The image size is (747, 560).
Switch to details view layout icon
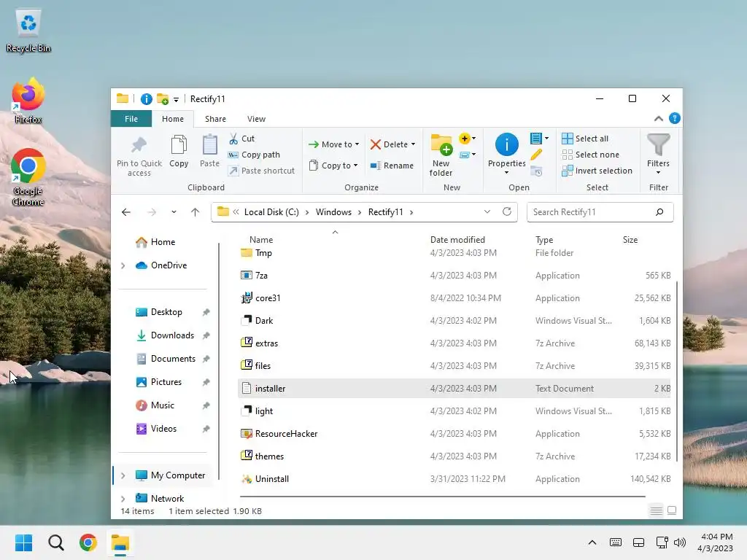tap(656, 510)
